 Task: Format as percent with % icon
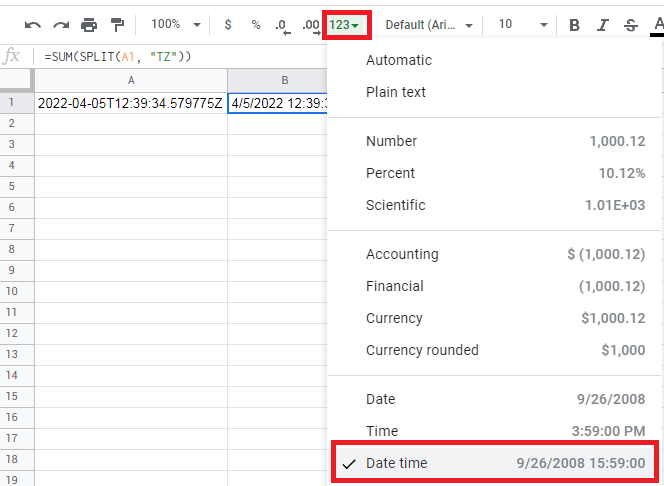tap(256, 25)
